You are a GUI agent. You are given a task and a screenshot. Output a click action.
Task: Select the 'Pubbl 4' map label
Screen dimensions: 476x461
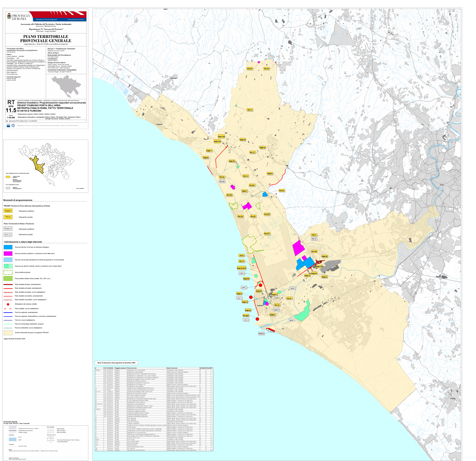click(239, 294)
